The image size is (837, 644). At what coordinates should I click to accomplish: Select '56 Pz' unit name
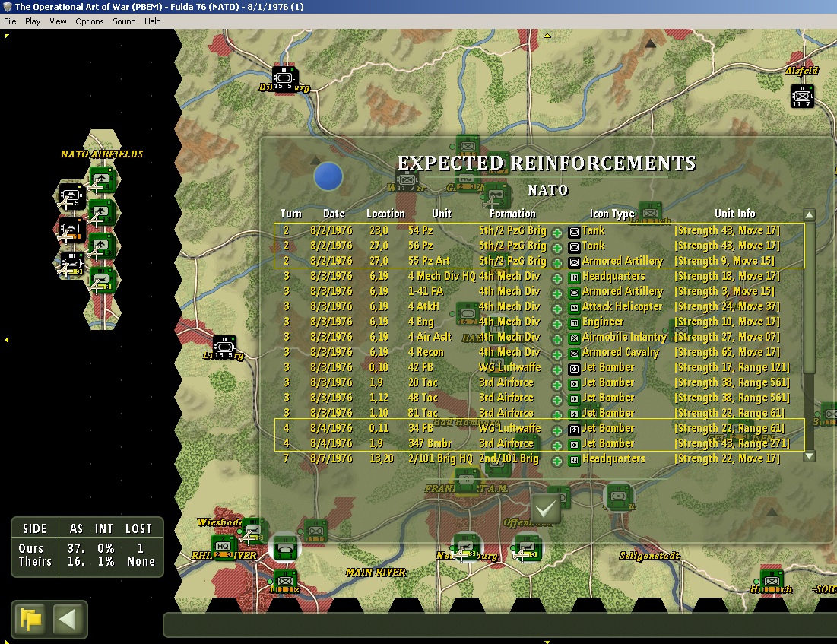coord(420,246)
